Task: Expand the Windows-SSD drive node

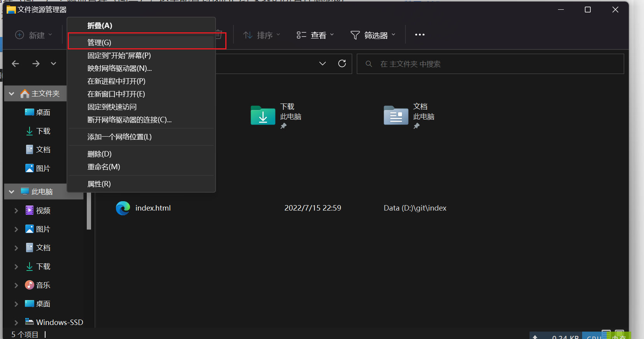Action: (16, 323)
